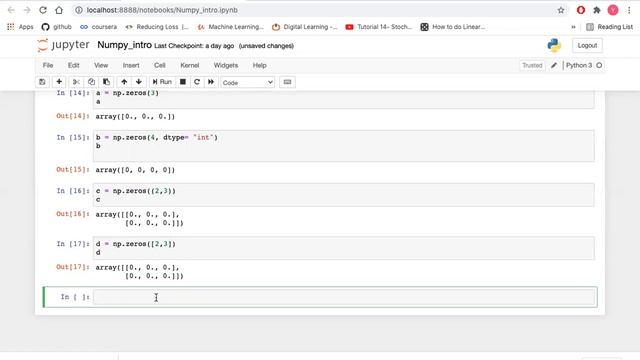Screen dimensions: 640x360
Task: Go forward with the browser forward arrow
Action: point(27,10)
